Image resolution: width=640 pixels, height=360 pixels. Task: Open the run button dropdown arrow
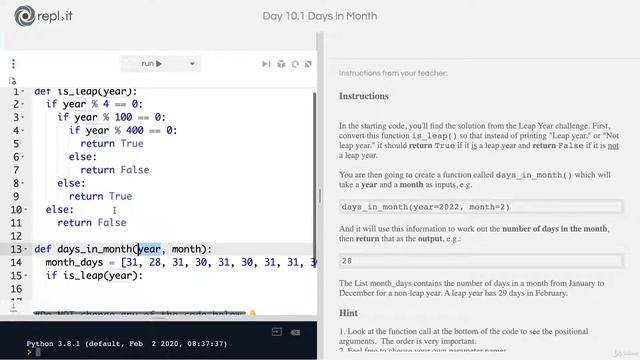point(192,64)
